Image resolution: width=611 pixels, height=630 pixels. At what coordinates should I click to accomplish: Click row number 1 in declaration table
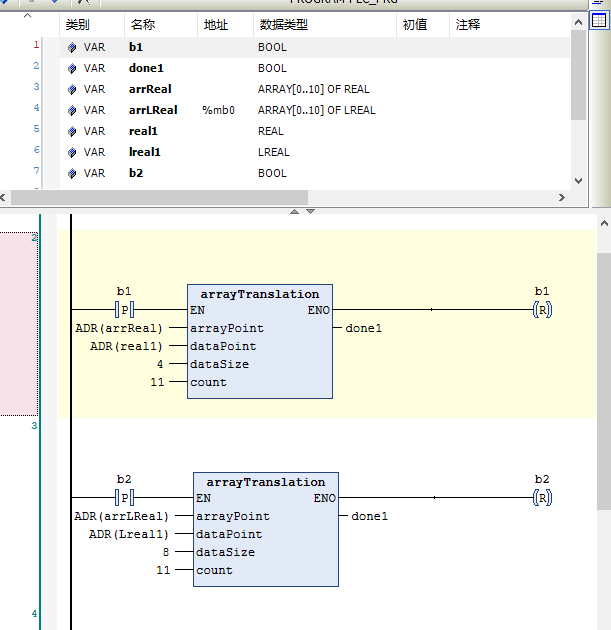[36, 45]
